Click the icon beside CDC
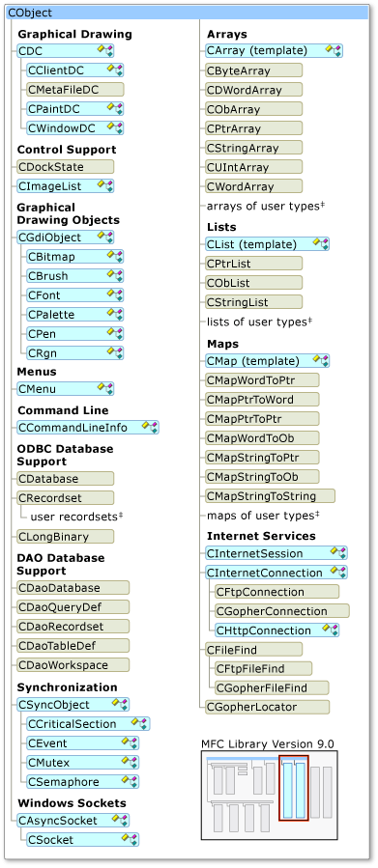 click(105, 51)
